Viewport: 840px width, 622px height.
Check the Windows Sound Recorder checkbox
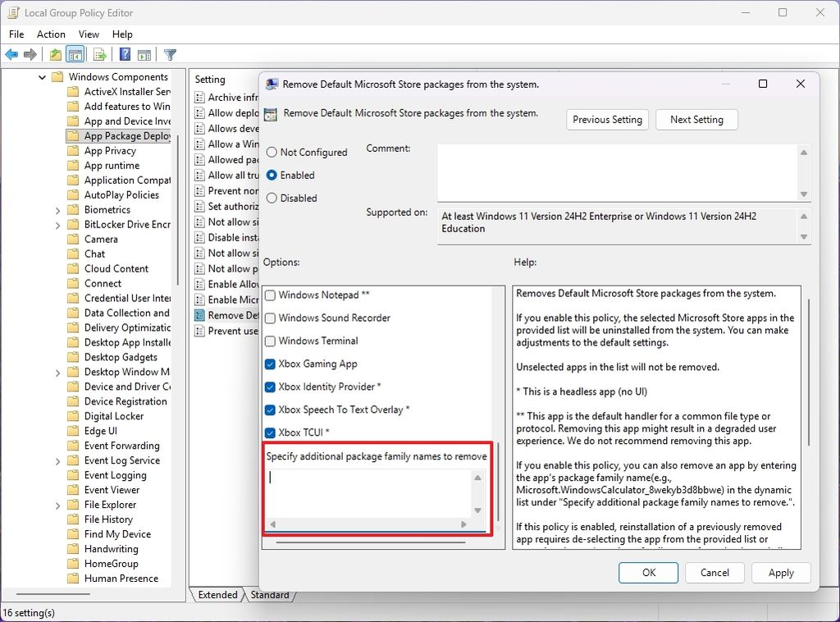(x=271, y=318)
